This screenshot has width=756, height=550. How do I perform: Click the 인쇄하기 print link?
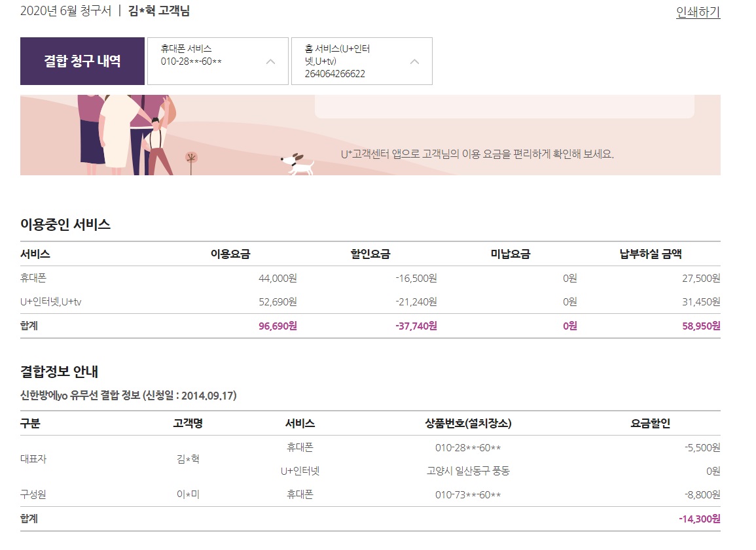[698, 12]
